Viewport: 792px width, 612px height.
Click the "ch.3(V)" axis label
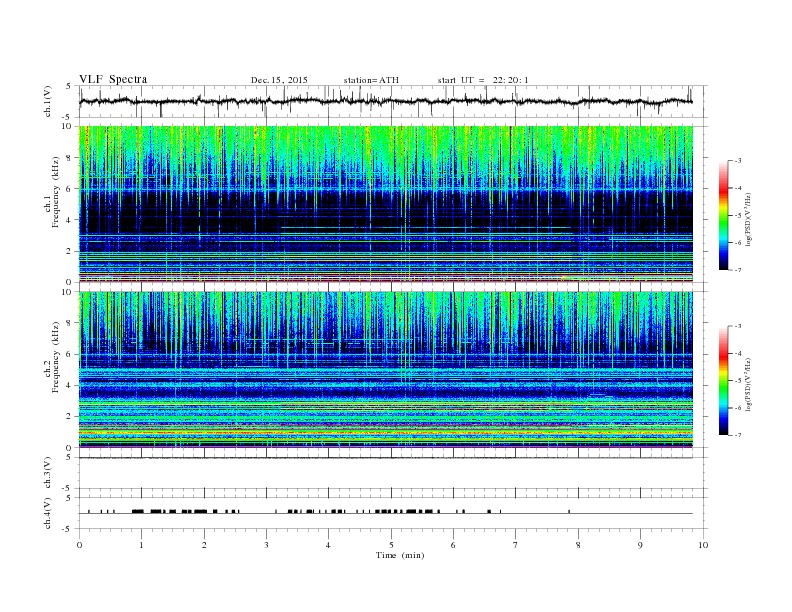48,473
